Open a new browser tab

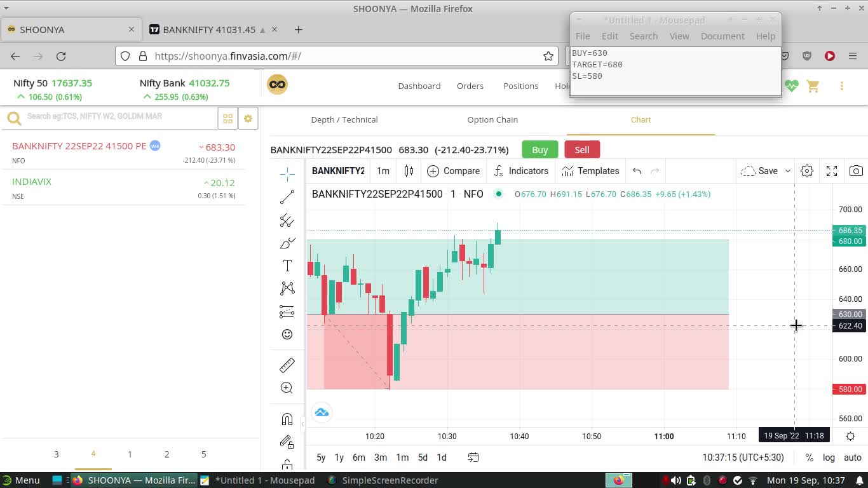pyautogui.click(x=298, y=29)
